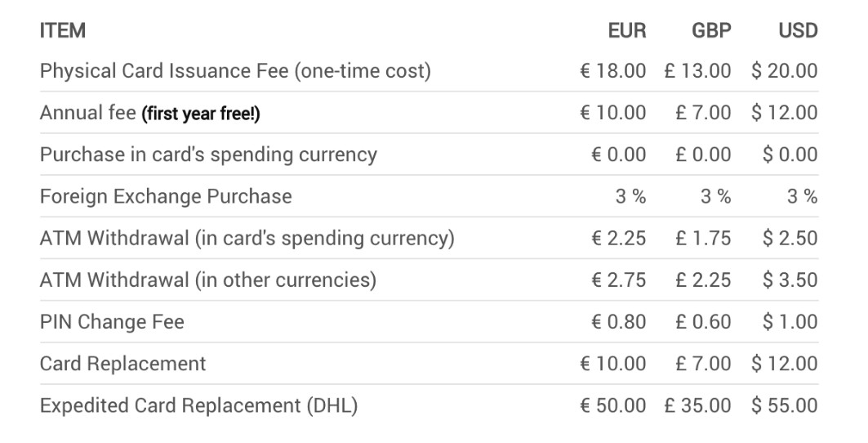This screenshot has height=443, width=868.
Task: Click the $ 55.00 expedited replacement value
Action: [785, 405]
